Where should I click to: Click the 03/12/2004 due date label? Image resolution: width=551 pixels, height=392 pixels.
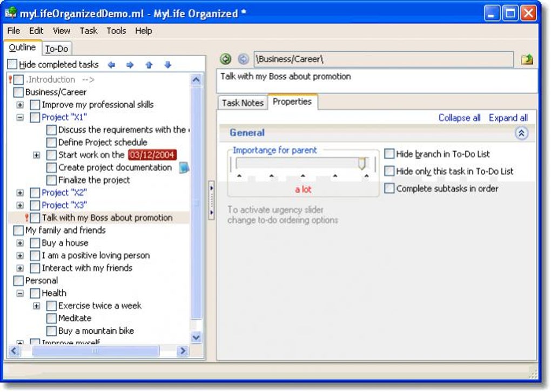(152, 155)
